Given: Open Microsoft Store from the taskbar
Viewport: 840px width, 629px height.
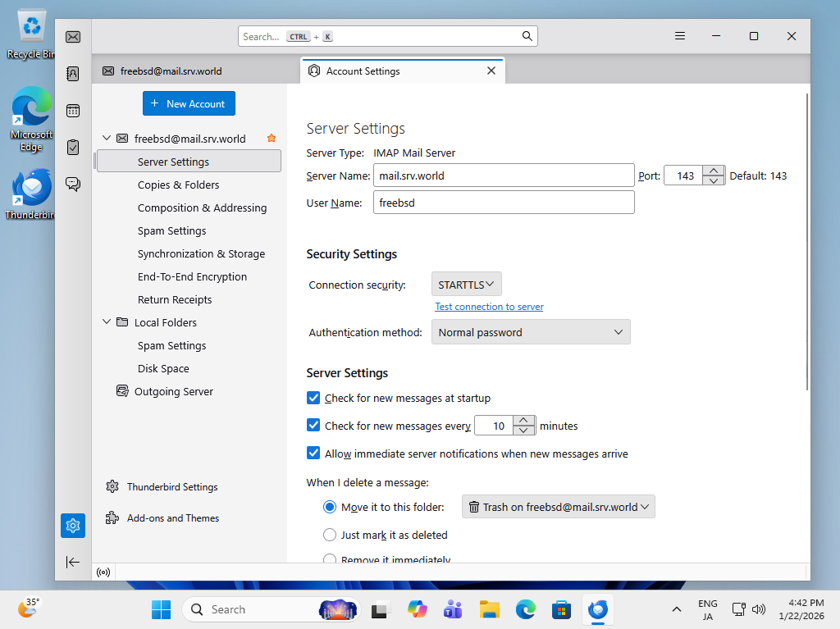Looking at the screenshot, I should (x=561, y=609).
